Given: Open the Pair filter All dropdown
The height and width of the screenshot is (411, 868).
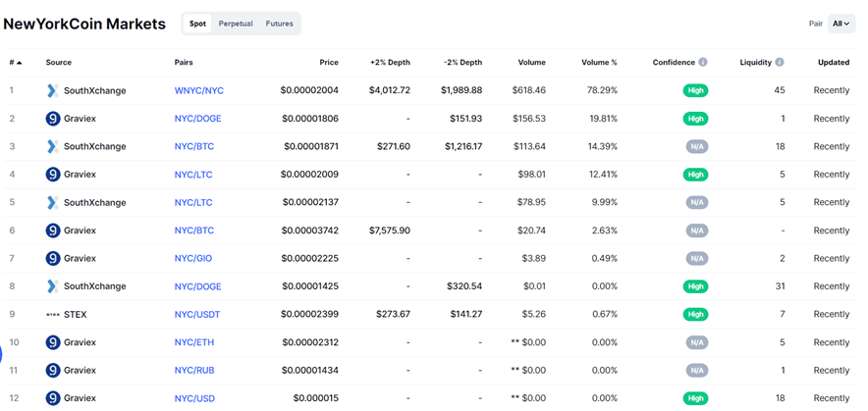Looking at the screenshot, I should pos(841,24).
